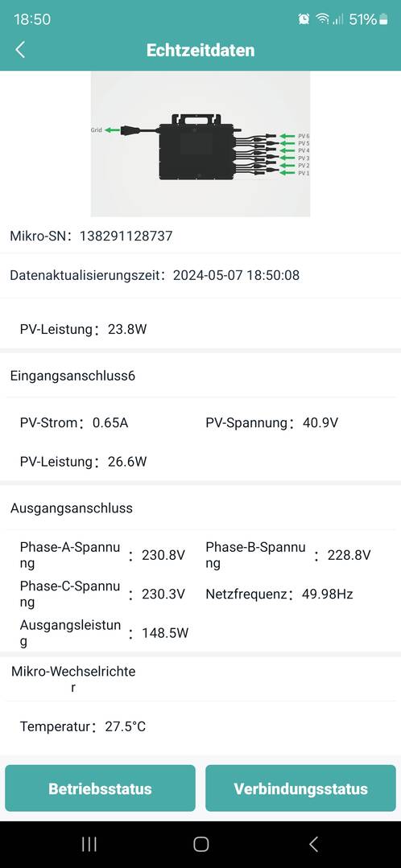
Task: Go back using the header arrow icon
Action: (x=20, y=50)
